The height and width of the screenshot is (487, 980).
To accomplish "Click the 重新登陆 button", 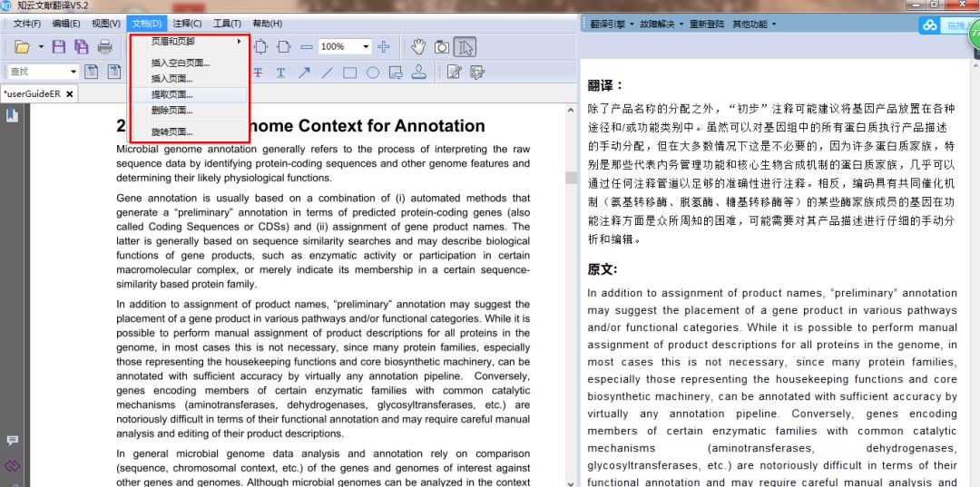I will [707, 24].
